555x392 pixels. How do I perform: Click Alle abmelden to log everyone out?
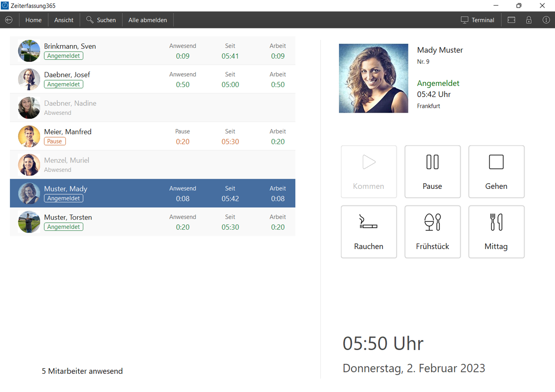(147, 20)
